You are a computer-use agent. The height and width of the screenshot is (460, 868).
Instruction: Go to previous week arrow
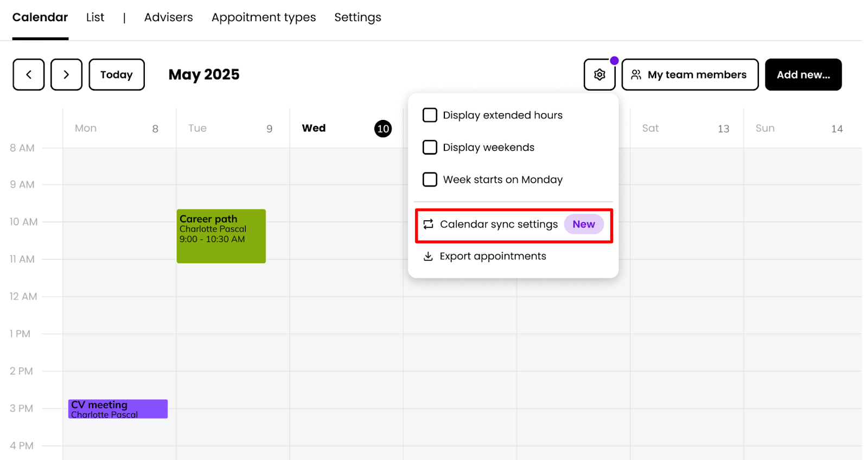coord(29,75)
